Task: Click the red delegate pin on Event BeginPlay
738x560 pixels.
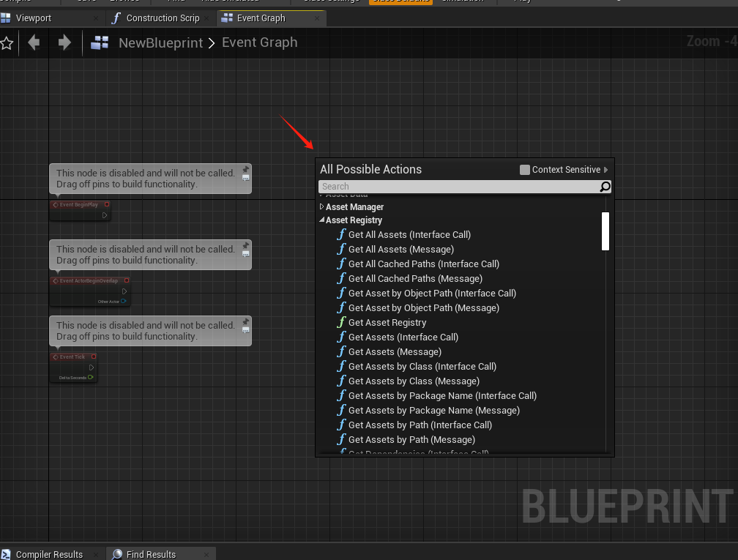Action: 107,205
